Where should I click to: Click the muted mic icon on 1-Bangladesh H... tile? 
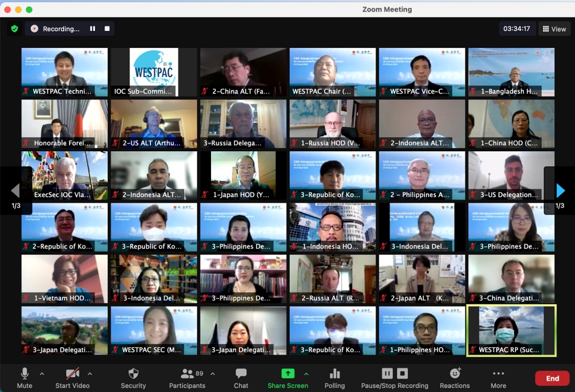pos(473,91)
